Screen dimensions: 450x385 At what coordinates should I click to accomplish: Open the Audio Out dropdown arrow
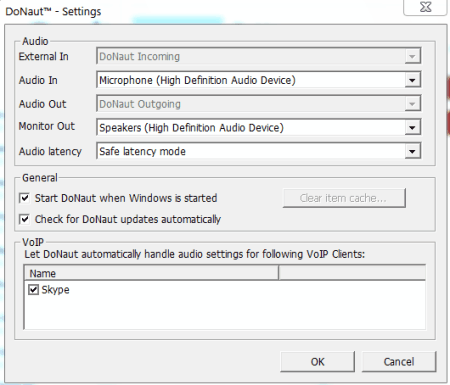point(412,104)
